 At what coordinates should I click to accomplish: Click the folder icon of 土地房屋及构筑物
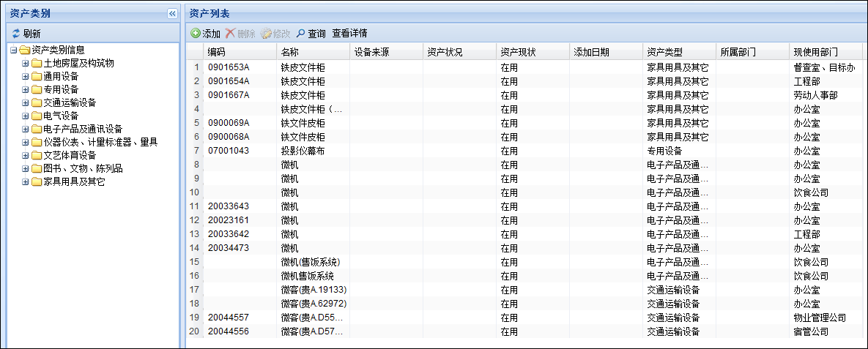click(37, 63)
